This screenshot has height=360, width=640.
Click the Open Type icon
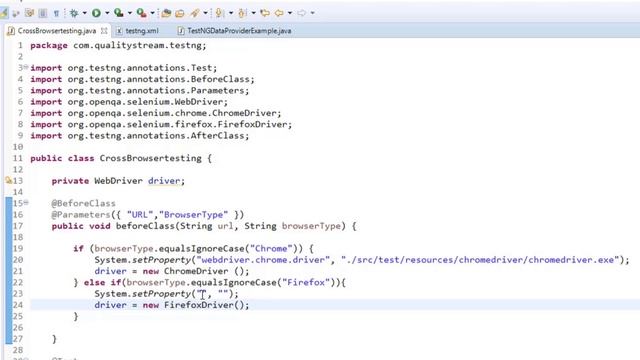pyautogui.click(x=166, y=13)
